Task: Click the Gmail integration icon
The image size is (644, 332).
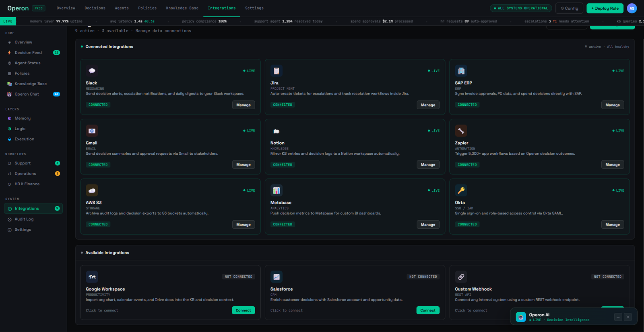Action: tap(92, 131)
